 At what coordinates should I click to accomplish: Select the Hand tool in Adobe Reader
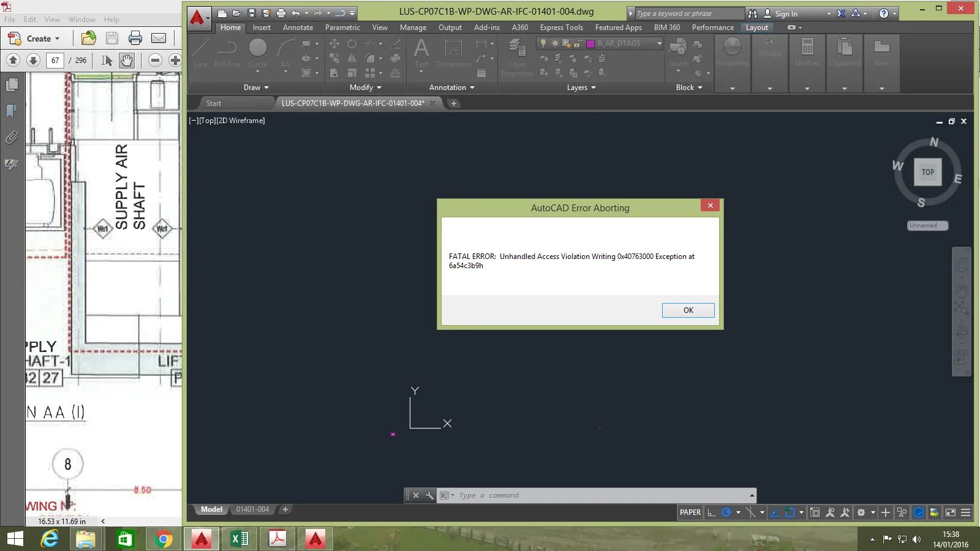point(126,60)
